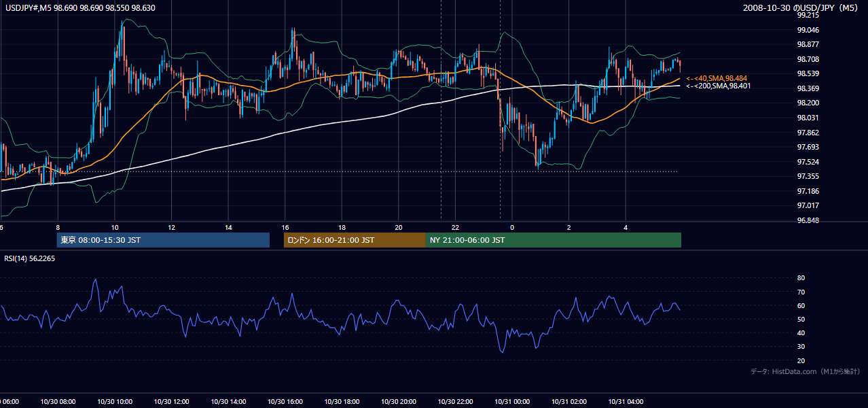Click hour label 18 under the price chart

point(342,227)
